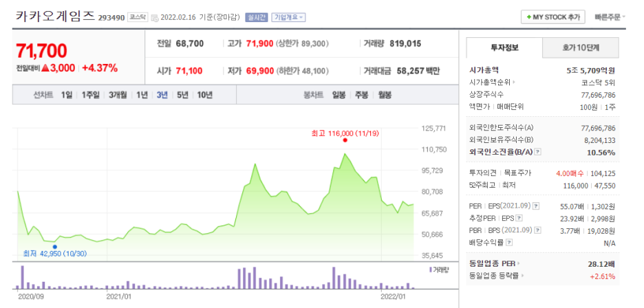Toggle the 실시간 real-time badge

click(x=257, y=17)
